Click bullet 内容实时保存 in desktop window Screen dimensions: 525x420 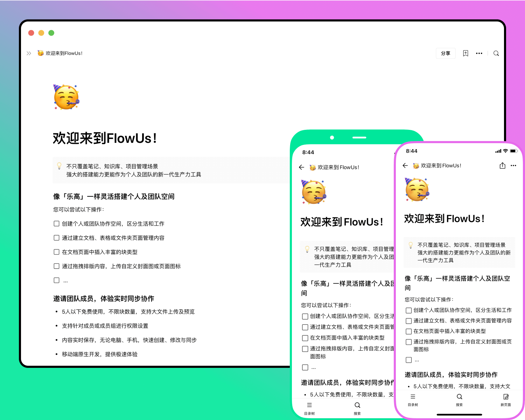coord(129,340)
